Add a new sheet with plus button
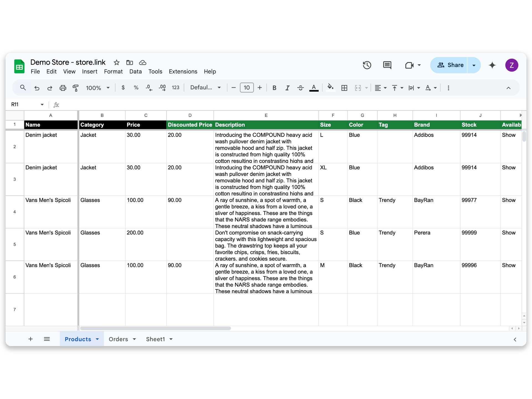The width and height of the screenshot is (532, 399). point(30,339)
